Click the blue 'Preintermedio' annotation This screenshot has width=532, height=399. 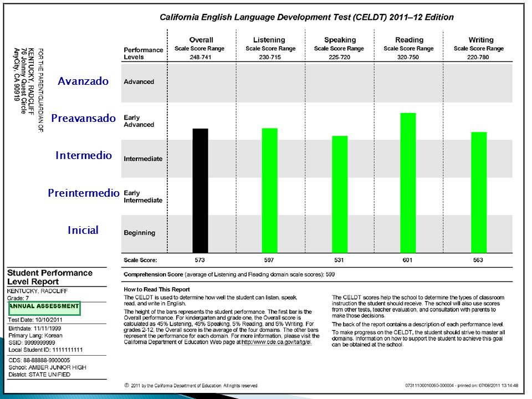pos(84,193)
